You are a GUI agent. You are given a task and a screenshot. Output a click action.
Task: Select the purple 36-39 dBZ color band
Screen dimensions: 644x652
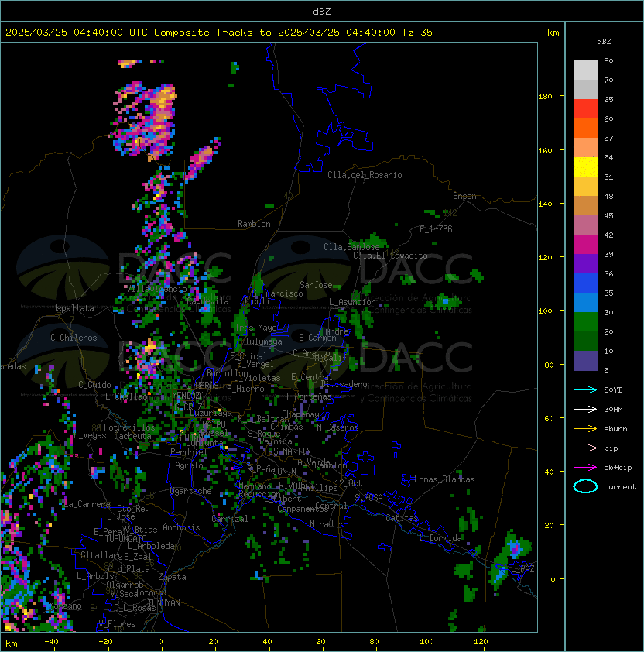pos(585,263)
